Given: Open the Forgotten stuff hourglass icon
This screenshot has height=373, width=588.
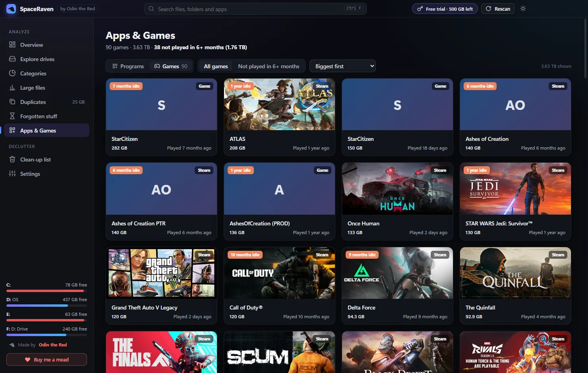Looking at the screenshot, I should (12, 116).
